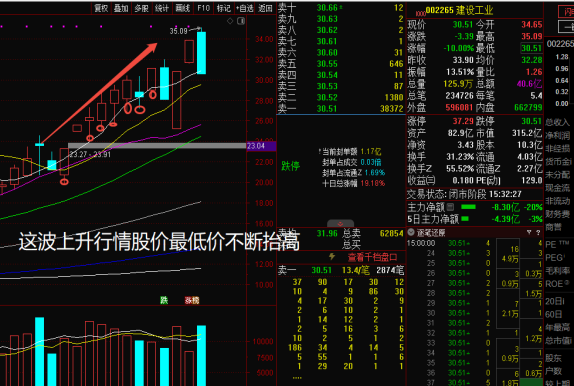Image resolution: width=574 pixels, height=386 pixels.
Task: Select the 卖十 row priced 30.66
Action: pos(340,8)
